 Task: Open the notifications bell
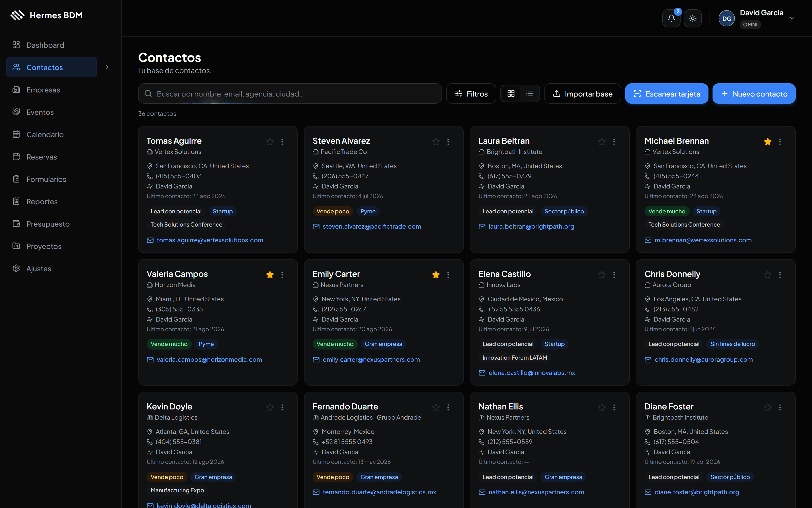pos(671,19)
